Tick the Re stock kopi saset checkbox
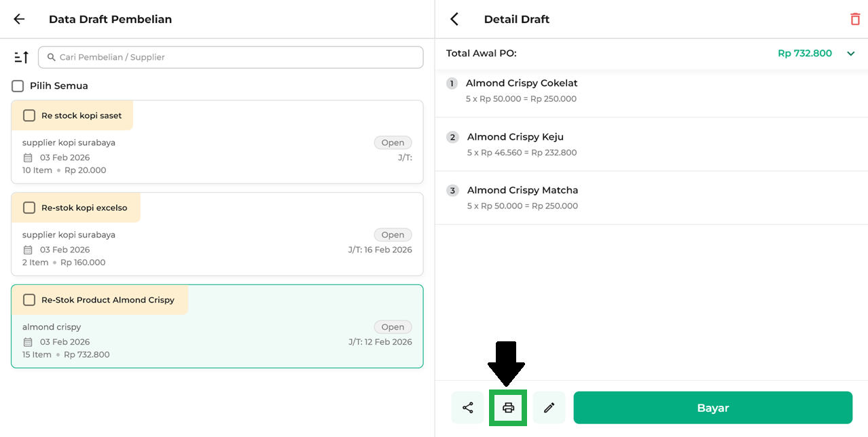This screenshot has height=437, width=868. (x=29, y=115)
